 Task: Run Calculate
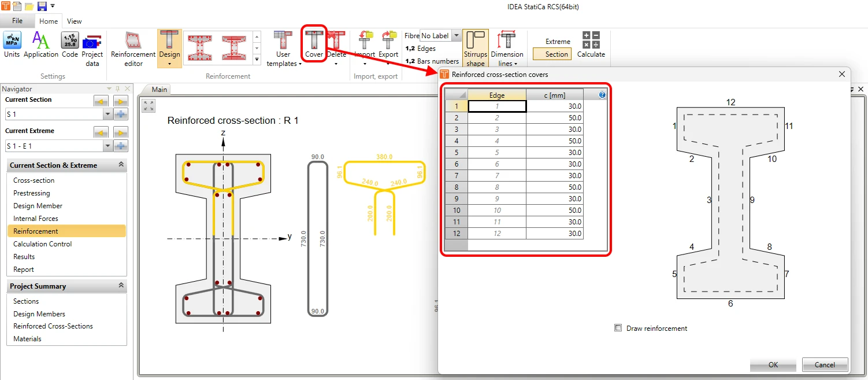tap(591, 45)
